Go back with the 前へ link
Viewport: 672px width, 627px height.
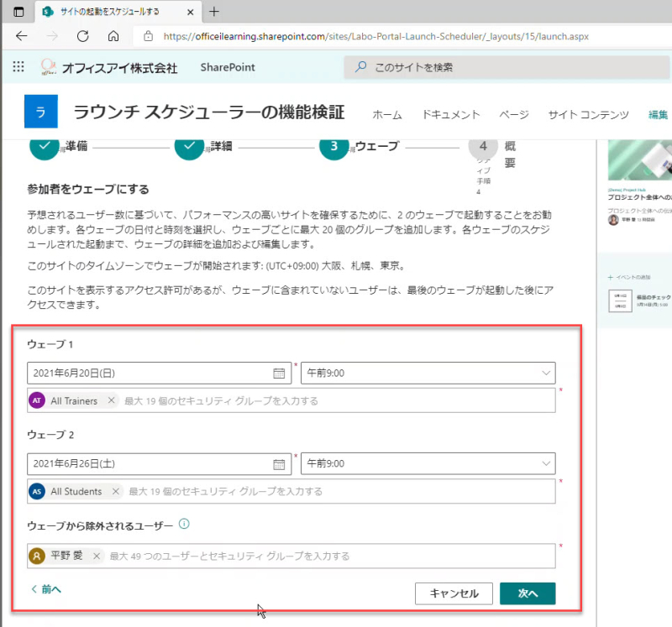click(46, 589)
